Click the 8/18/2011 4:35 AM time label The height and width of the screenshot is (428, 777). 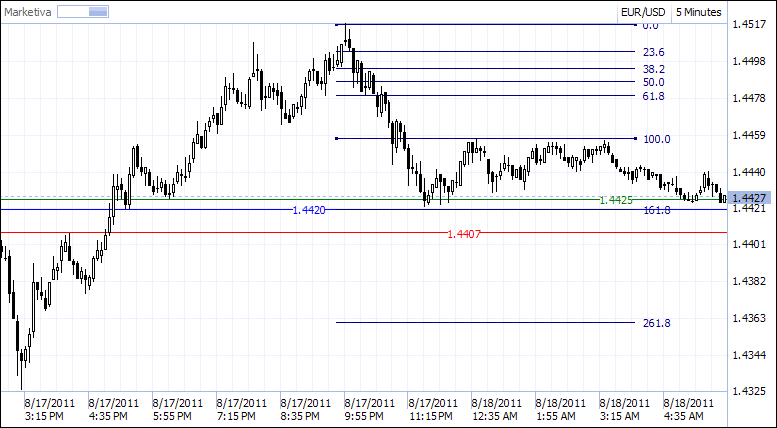[688, 409]
